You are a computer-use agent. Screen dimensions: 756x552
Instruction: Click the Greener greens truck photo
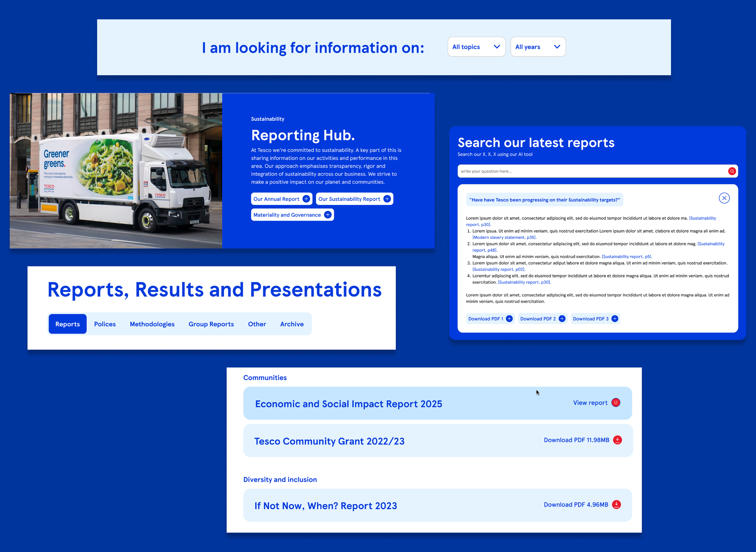point(116,171)
